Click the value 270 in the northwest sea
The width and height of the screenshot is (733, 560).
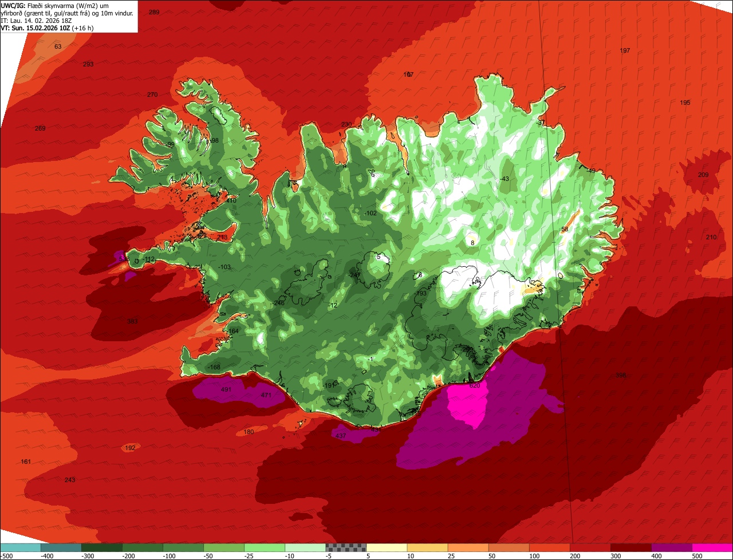tap(152, 94)
